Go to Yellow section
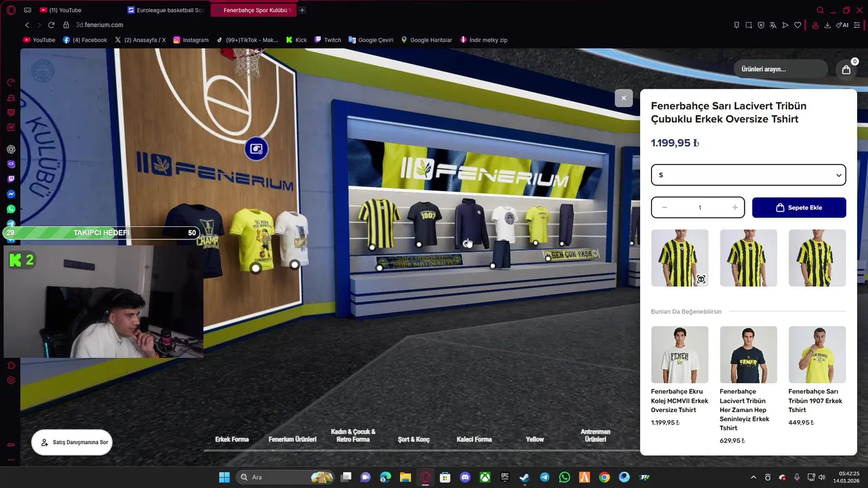This screenshot has height=488, width=868. (535, 439)
